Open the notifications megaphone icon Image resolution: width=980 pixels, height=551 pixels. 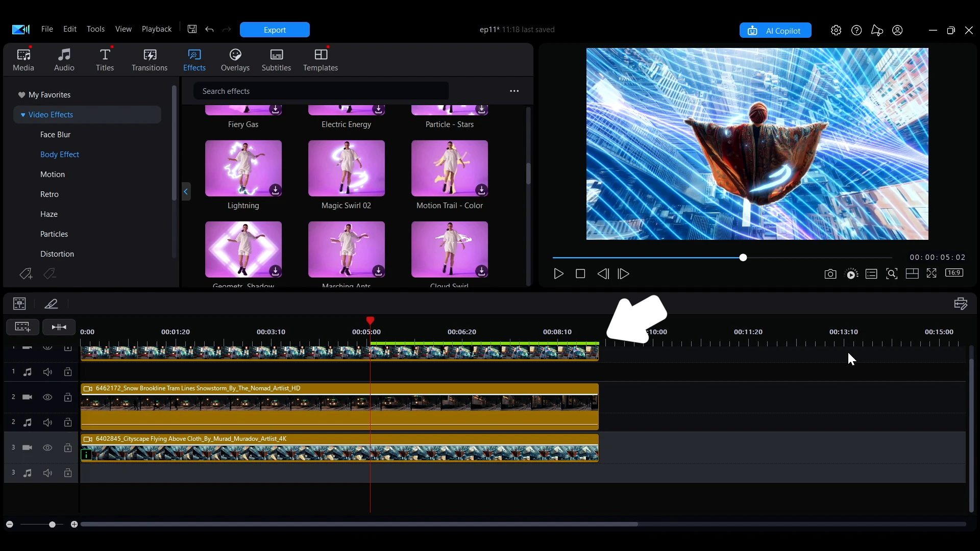tap(877, 30)
